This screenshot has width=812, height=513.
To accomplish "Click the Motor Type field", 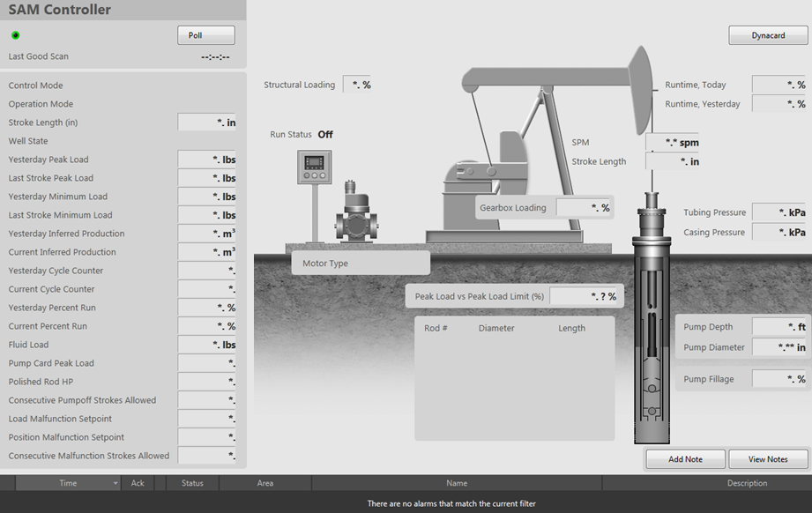I will tap(361, 263).
